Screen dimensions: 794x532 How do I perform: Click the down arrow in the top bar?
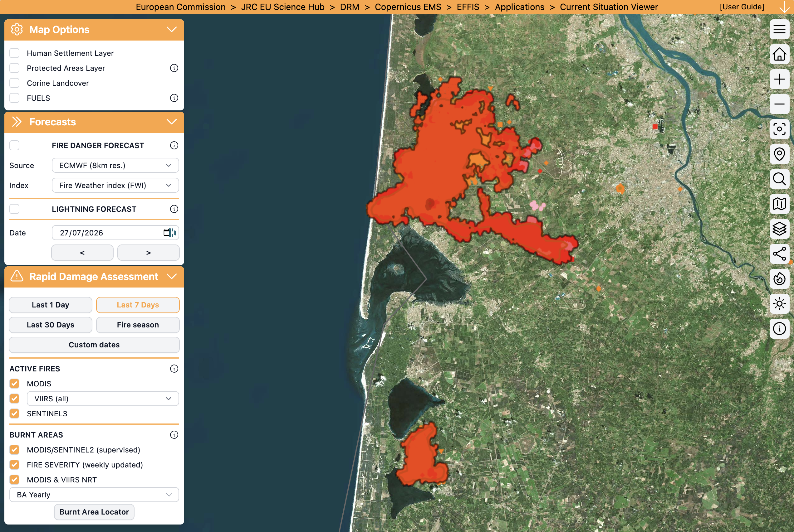[784, 7]
